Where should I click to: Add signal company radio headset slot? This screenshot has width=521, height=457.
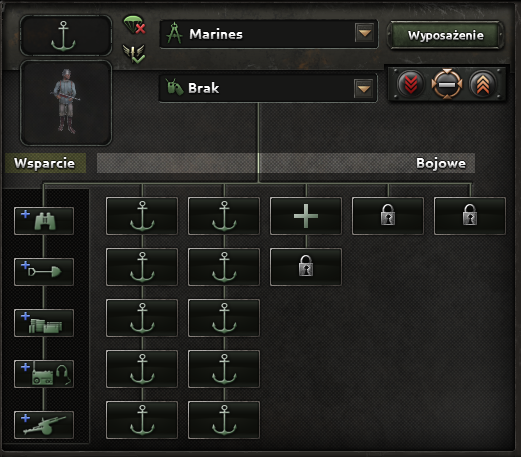pyautogui.click(x=44, y=374)
